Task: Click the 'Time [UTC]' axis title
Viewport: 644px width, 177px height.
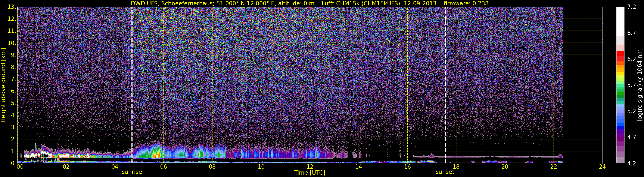Action: point(310,173)
